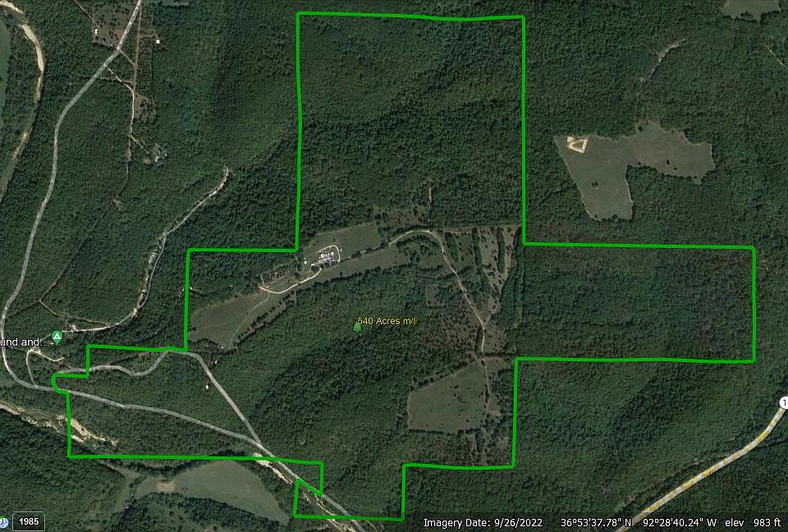
Task: Select the green property boundary's top edge
Action: click(410, 16)
